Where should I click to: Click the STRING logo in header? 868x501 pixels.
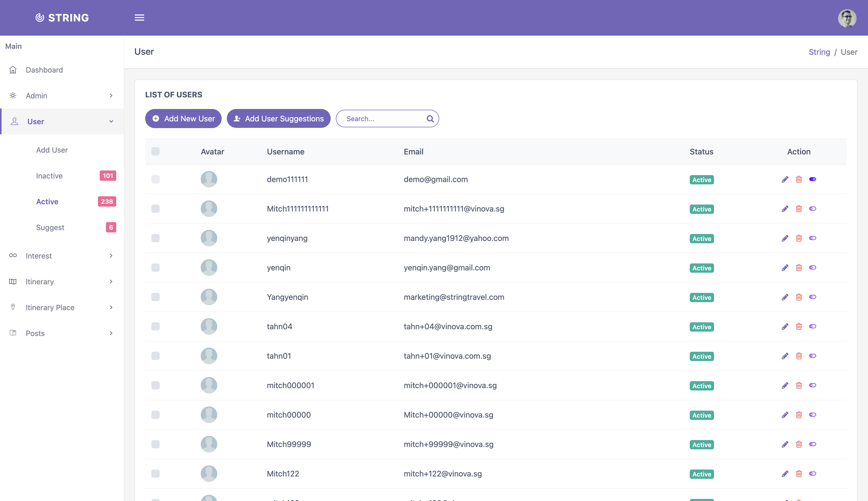62,18
